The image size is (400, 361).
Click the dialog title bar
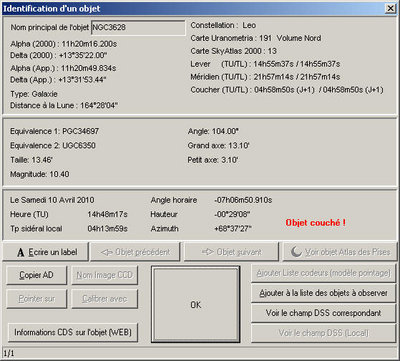point(193,8)
